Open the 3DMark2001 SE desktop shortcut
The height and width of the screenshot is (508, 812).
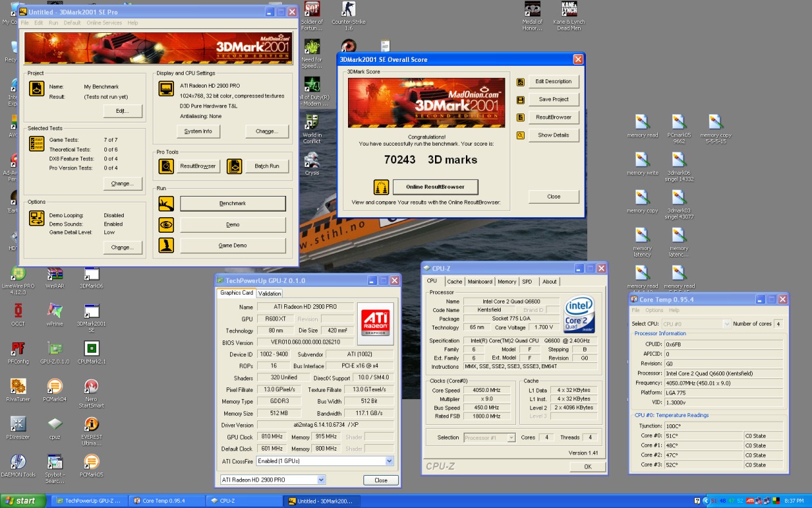click(x=92, y=318)
